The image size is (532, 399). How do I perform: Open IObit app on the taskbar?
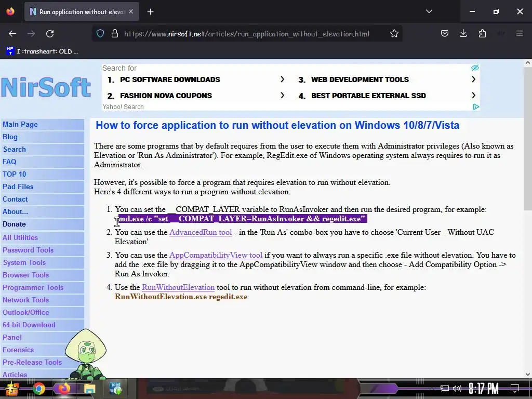[115, 389]
